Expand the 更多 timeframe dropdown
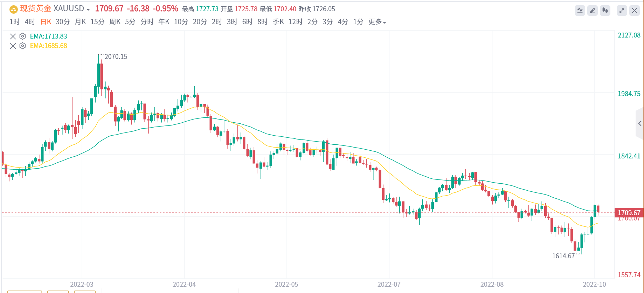The width and height of the screenshot is (644, 293). [377, 22]
